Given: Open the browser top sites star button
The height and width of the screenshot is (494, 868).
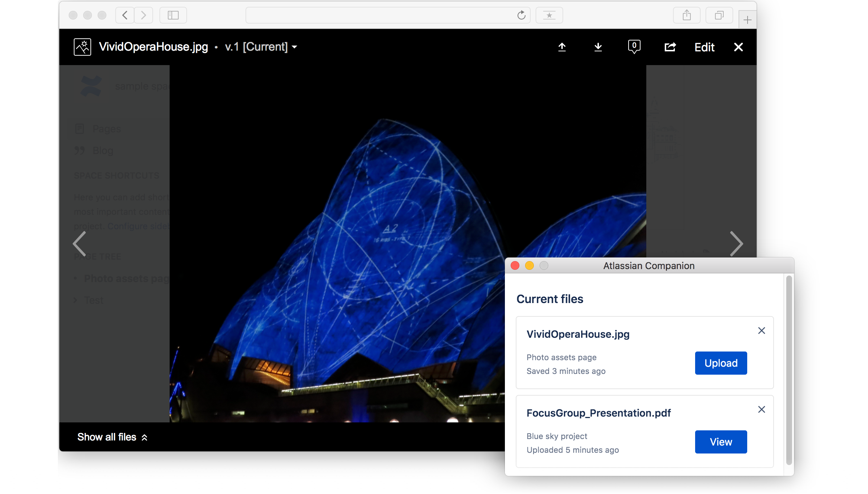Looking at the screenshot, I should coord(549,15).
